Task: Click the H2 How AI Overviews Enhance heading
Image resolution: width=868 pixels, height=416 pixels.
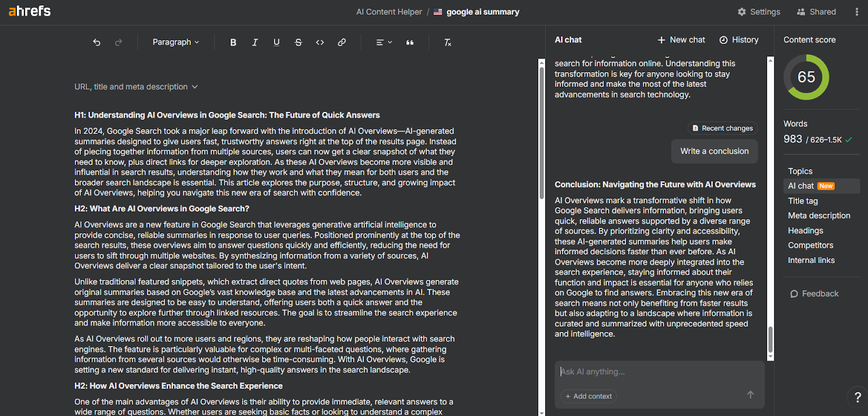Action: 178,386
